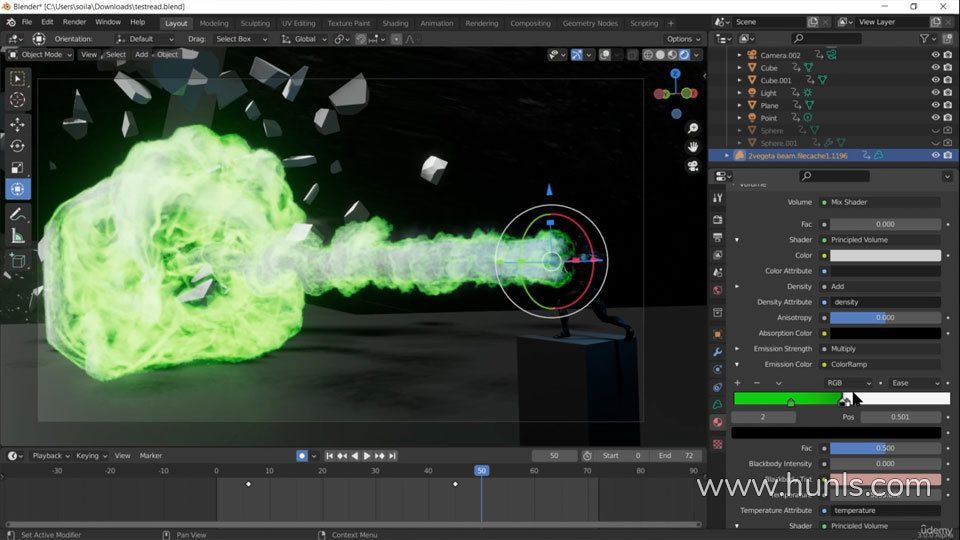This screenshot has height=540, width=960.
Task: Open the Render menu
Action: click(x=74, y=22)
